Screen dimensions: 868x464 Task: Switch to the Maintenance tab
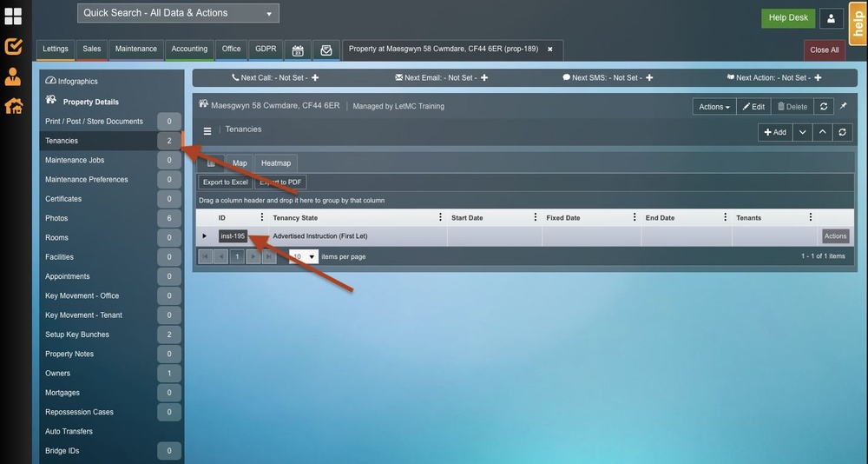pos(136,50)
